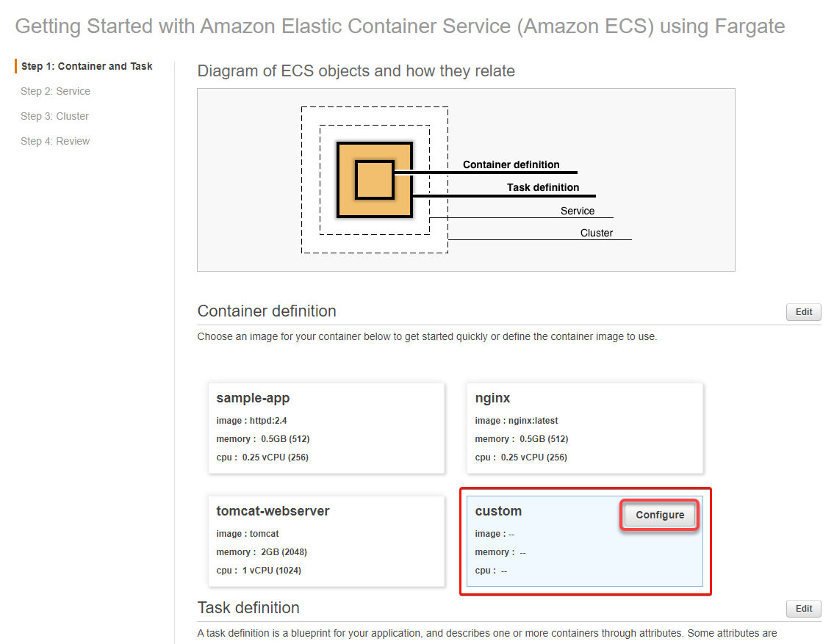Image resolution: width=834 pixels, height=644 pixels.
Task: Click the nginx:latest image text
Action: click(533, 421)
